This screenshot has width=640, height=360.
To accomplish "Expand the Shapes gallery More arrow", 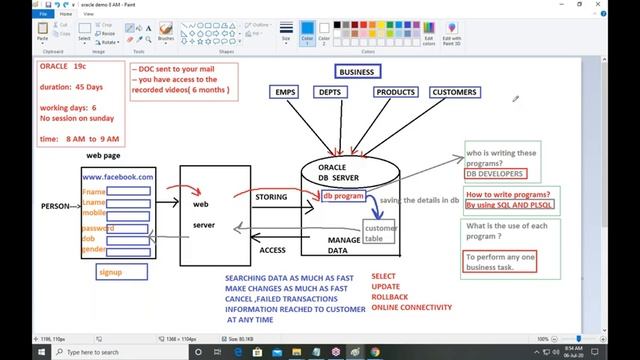I will pos(240,41).
